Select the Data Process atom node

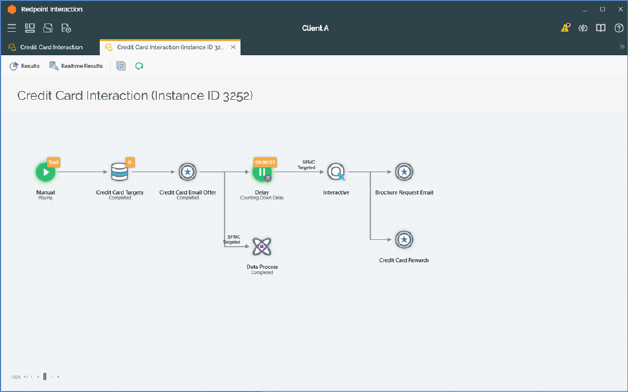262,247
